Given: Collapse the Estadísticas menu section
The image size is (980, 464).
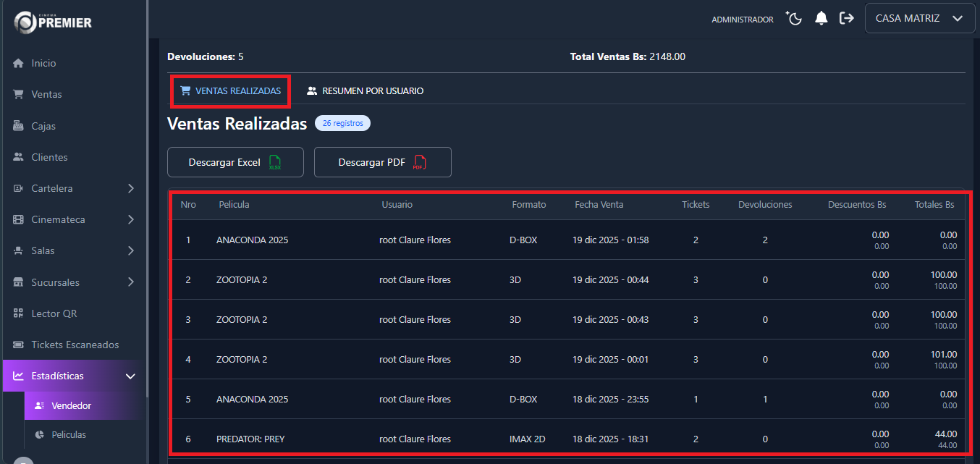Looking at the screenshot, I should click(131, 376).
